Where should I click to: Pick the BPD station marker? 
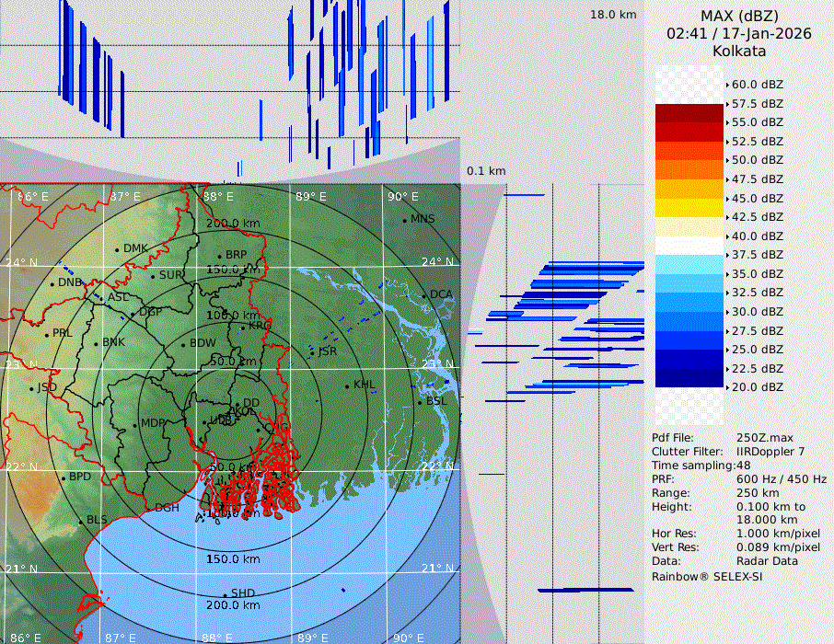(x=64, y=478)
